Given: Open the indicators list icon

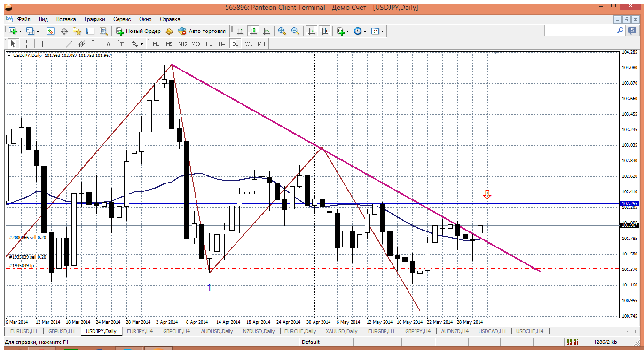Looking at the screenshot, I should click(341, 31).
